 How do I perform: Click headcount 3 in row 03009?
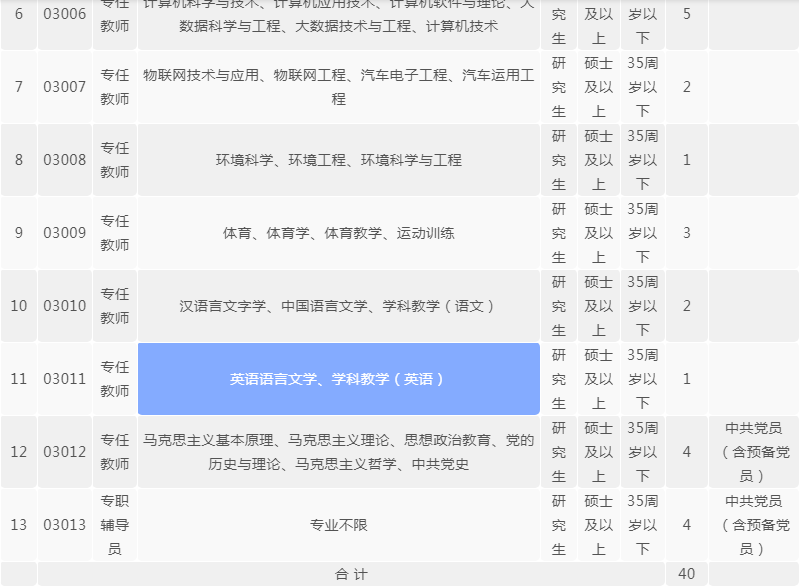point(686,233)
